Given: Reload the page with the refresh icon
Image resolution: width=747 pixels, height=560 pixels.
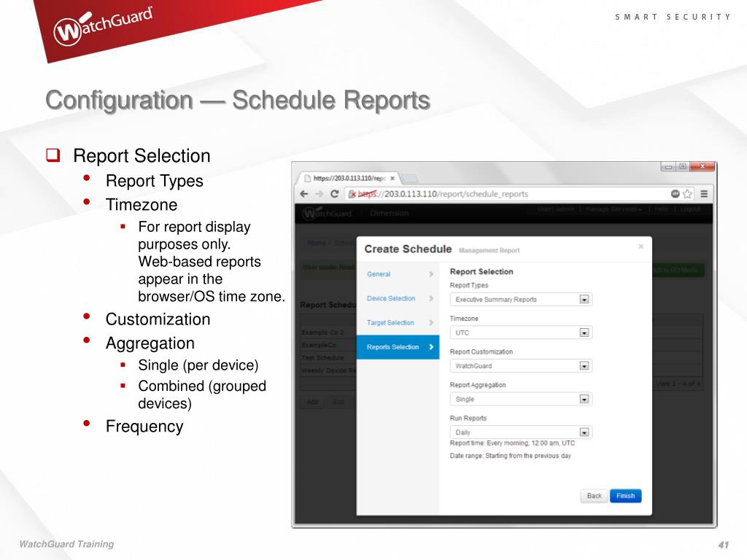Looking at the screenshot, I should tap(334, 194).
